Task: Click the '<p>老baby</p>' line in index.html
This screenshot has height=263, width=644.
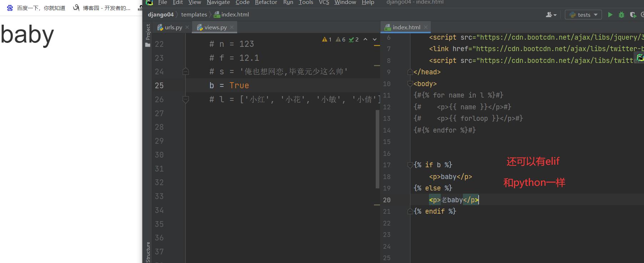Action: pos(454,200)
